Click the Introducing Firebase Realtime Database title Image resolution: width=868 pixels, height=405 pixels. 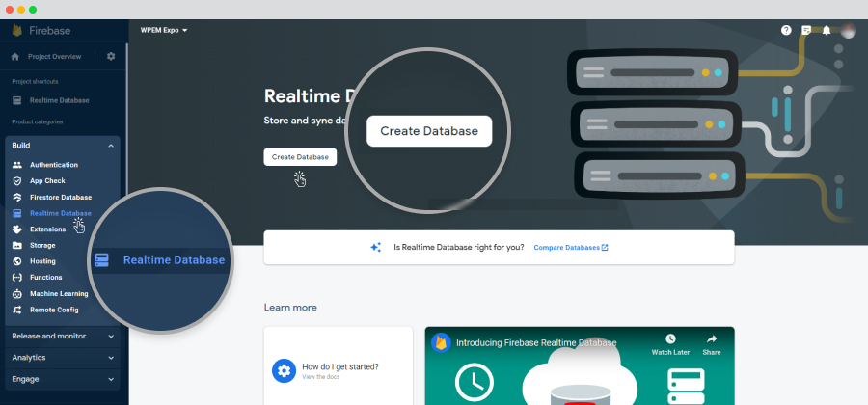click(536, 343)
